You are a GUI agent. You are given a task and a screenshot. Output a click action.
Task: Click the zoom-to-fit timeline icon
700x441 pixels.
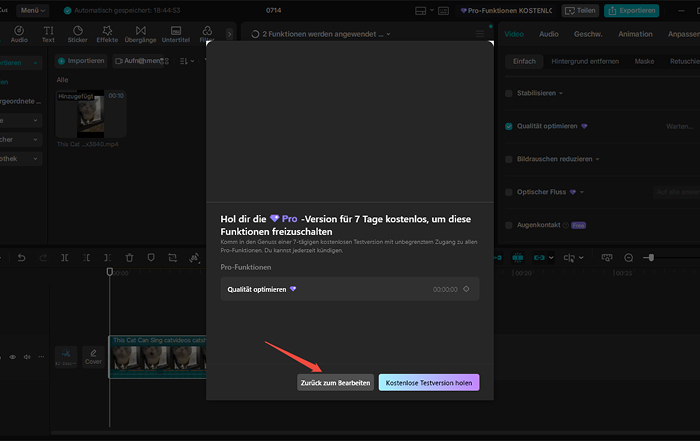607,258
